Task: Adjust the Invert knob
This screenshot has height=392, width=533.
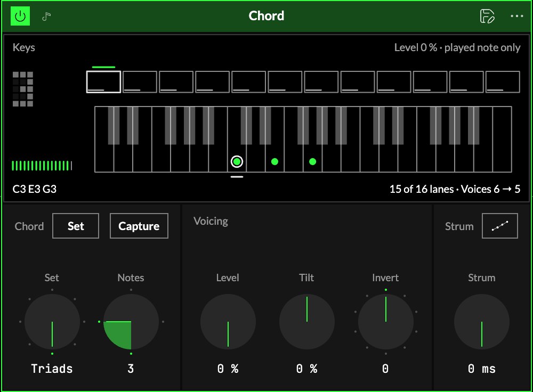Action: point(385,322)
